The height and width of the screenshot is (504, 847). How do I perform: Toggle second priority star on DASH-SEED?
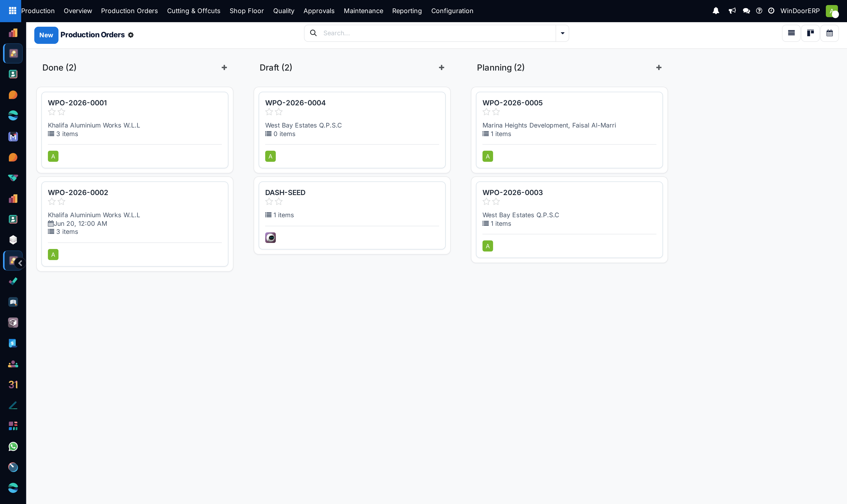click(x=279, y=201)
